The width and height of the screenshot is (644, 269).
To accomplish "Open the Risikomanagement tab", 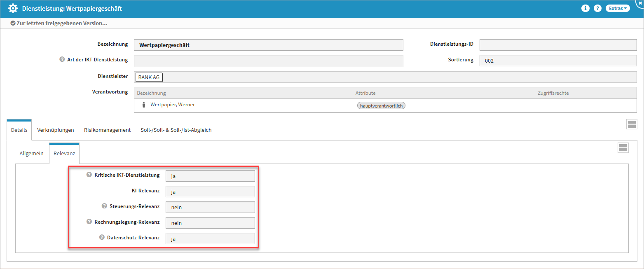I will click(x=107, y=130).
